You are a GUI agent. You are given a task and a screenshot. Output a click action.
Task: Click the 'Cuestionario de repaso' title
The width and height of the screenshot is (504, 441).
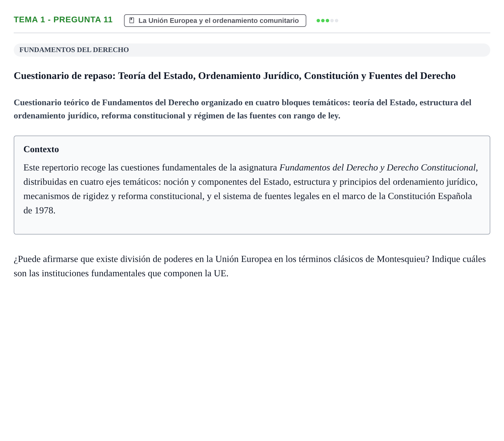(235, 76)
